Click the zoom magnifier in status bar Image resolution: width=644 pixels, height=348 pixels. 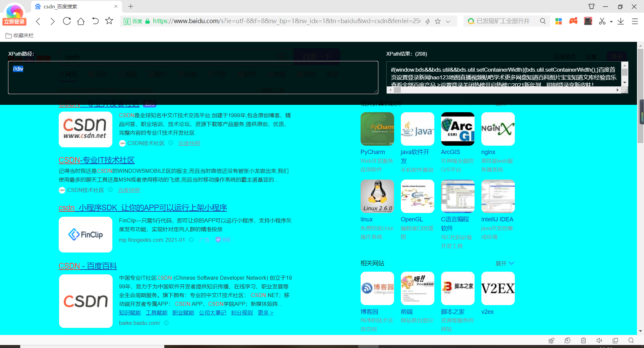pyautogui.click(x=631, y=341)
